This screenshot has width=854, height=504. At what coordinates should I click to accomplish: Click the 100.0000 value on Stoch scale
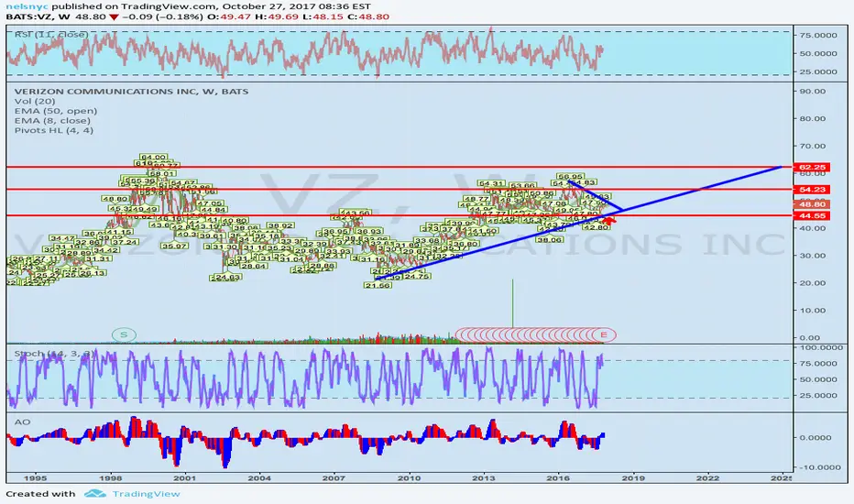click(x=820, y=347)
